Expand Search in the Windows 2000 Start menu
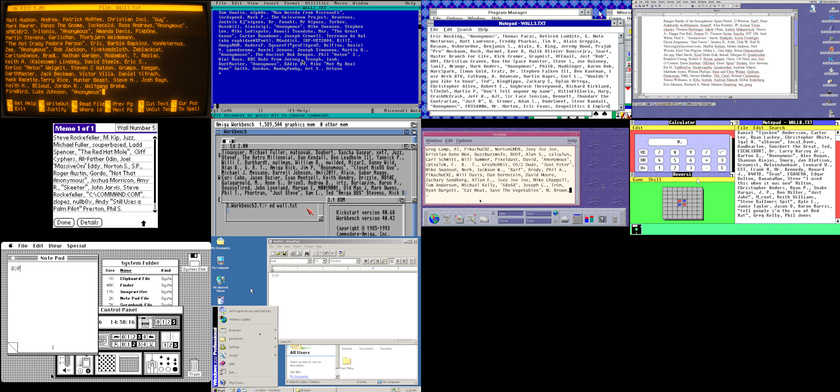This screenshot has height=392, width=840. 248,356
